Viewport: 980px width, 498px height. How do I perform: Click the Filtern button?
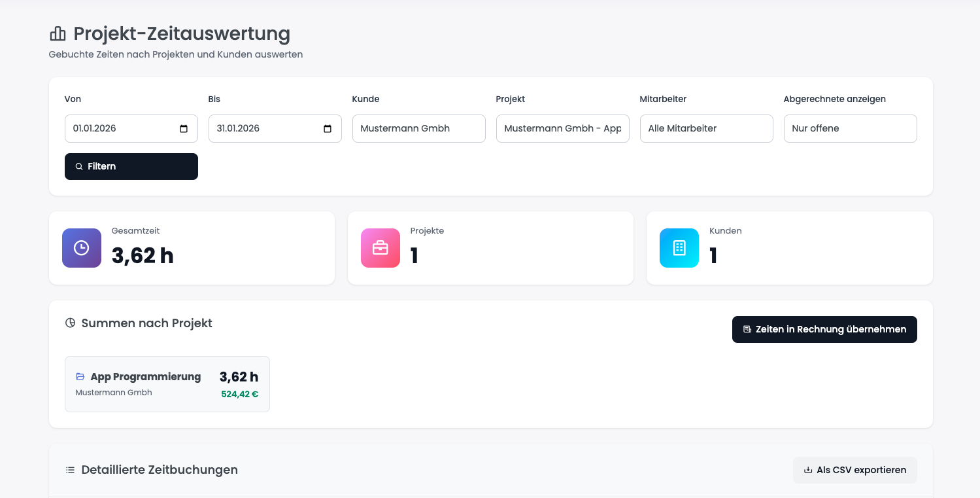point(131,166)
